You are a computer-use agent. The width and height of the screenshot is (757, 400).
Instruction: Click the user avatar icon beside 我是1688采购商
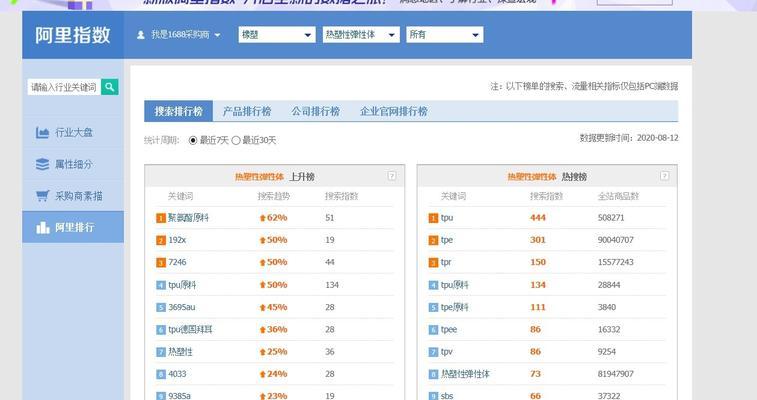click(140, 35)
